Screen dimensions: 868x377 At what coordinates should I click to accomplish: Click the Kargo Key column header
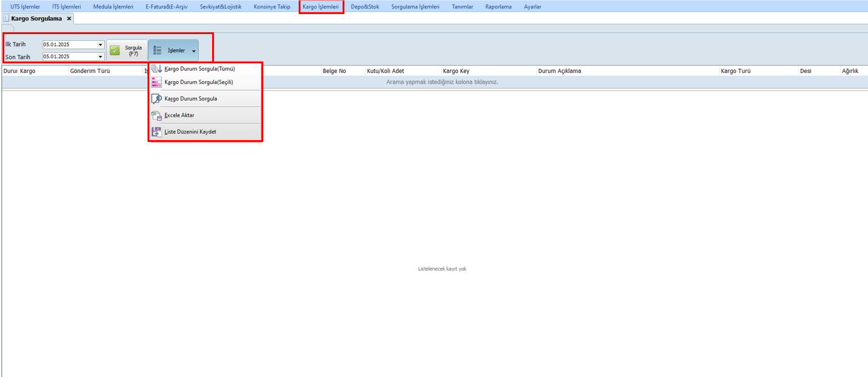click(x=455, y=71)
